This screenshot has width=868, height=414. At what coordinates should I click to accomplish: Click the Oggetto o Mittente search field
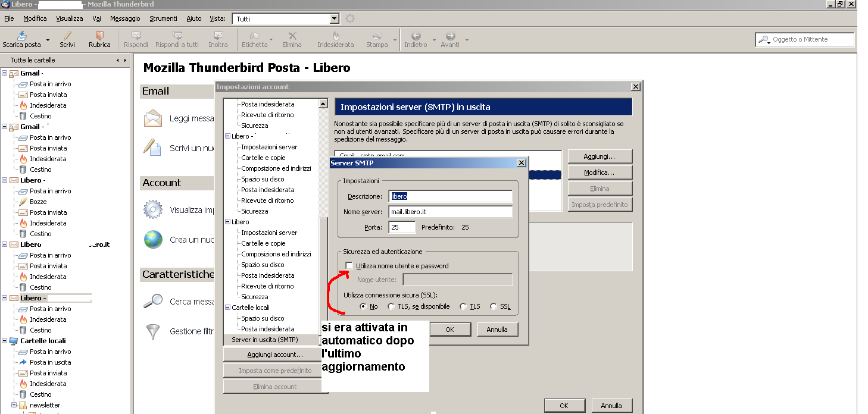(x=805, y=40)
